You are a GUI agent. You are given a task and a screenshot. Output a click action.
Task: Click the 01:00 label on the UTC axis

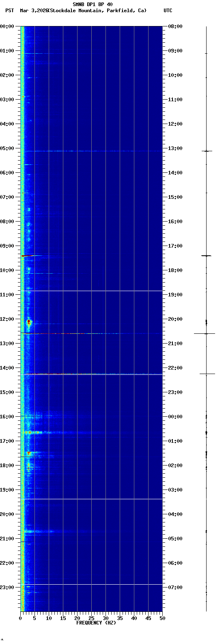coord(175,441)
